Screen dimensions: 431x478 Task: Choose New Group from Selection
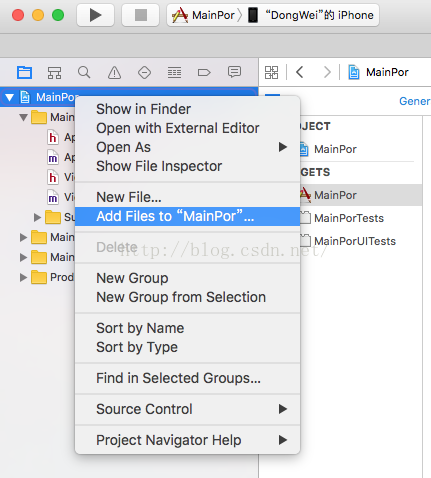pos(187,297)
